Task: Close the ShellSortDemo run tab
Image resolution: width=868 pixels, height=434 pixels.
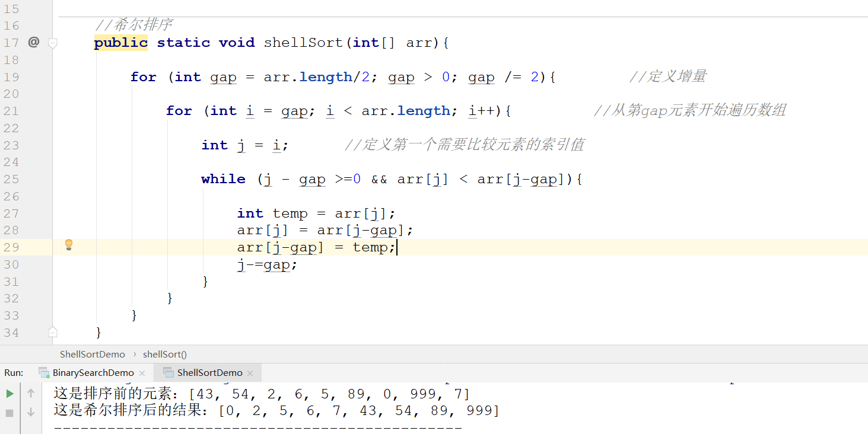Action: pos(250,373)
